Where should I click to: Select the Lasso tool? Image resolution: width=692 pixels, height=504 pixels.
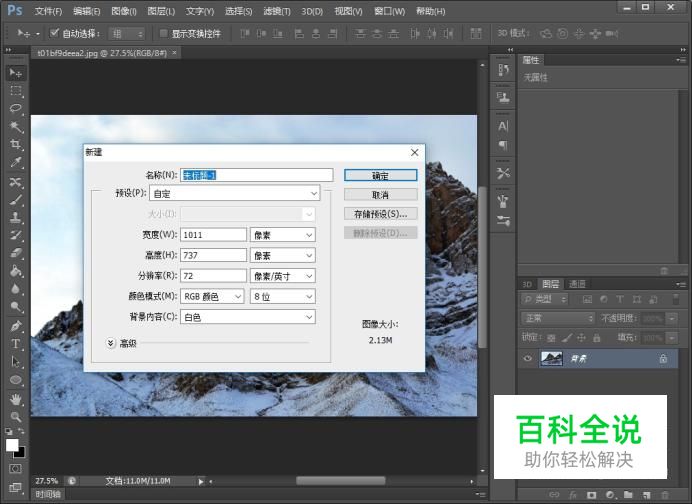coord(15,109)
